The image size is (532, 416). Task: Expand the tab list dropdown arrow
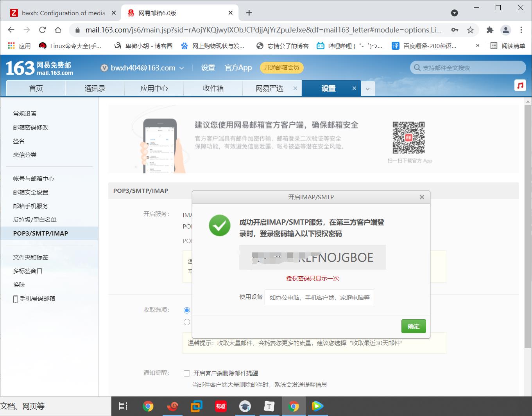click(x=367, y=89)
